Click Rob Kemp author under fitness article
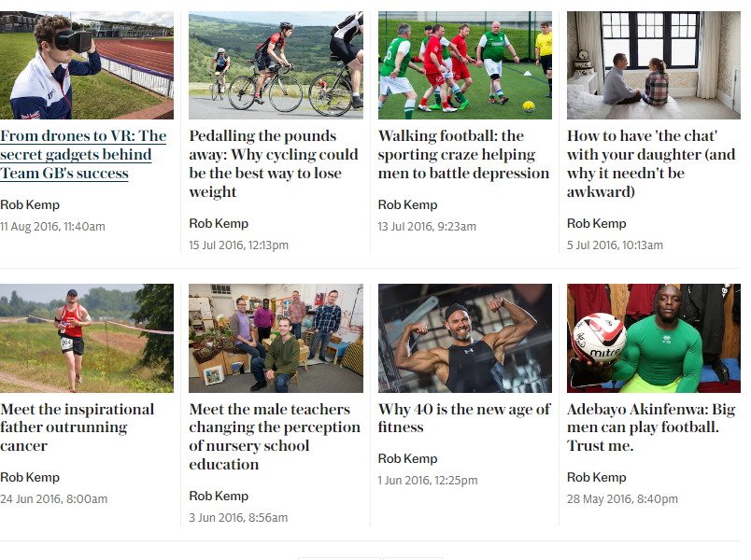 click(x=407, y=458)
